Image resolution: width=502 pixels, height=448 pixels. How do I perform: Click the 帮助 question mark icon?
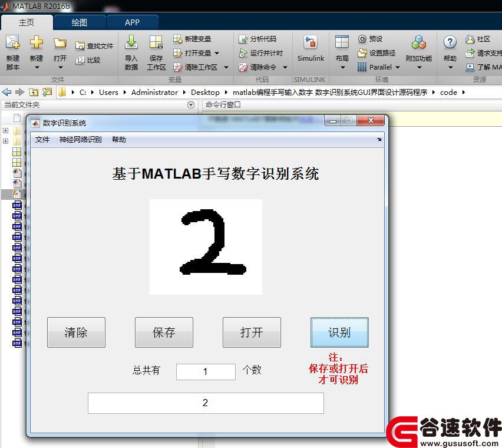pyautogui.click(x=450, y=42)
